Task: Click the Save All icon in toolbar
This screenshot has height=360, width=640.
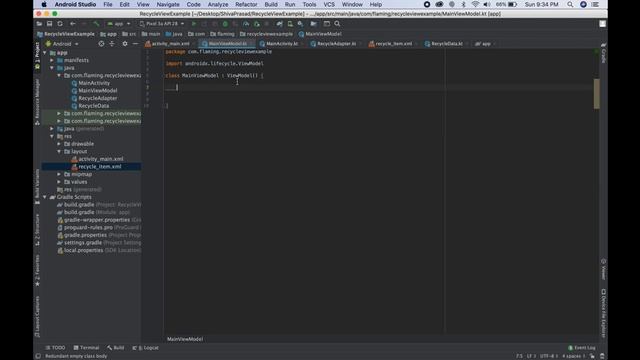Action: click(x=49, y=24)
